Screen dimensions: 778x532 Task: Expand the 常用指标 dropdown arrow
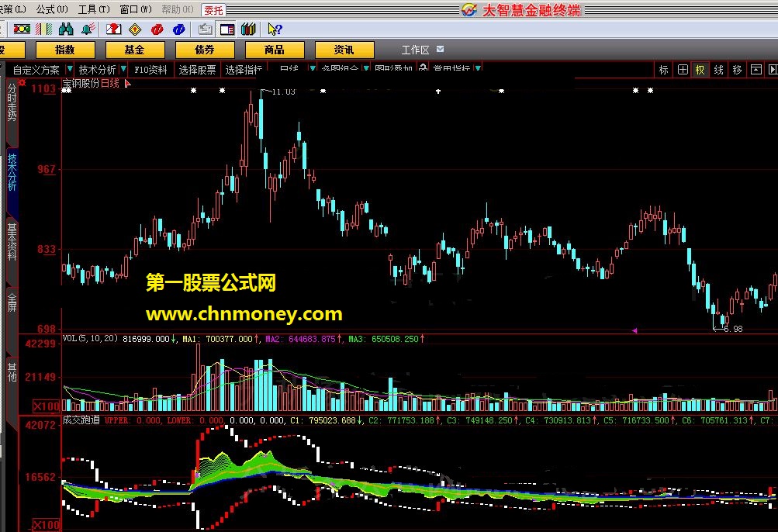(x=478, y=68)
